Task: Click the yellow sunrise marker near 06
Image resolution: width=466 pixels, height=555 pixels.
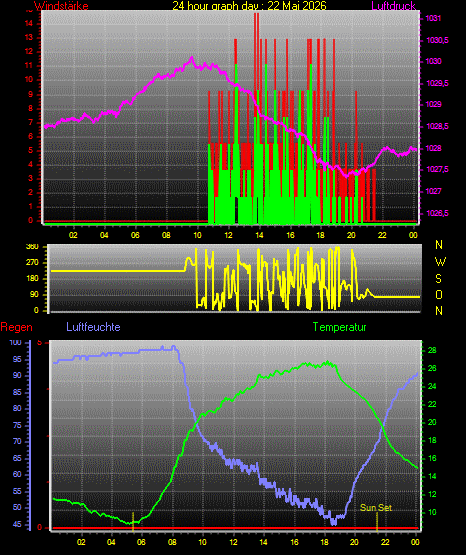Action: pyautogui.click(x=133, y=521)
